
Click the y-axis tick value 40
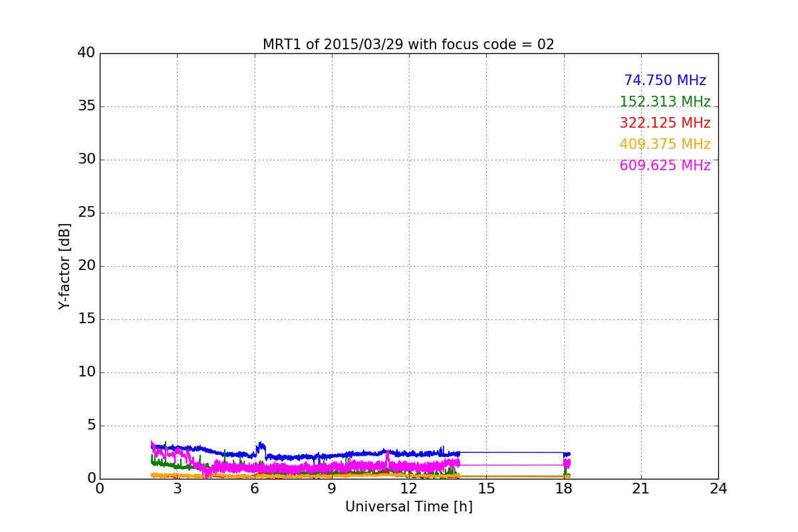click(86, 53)
